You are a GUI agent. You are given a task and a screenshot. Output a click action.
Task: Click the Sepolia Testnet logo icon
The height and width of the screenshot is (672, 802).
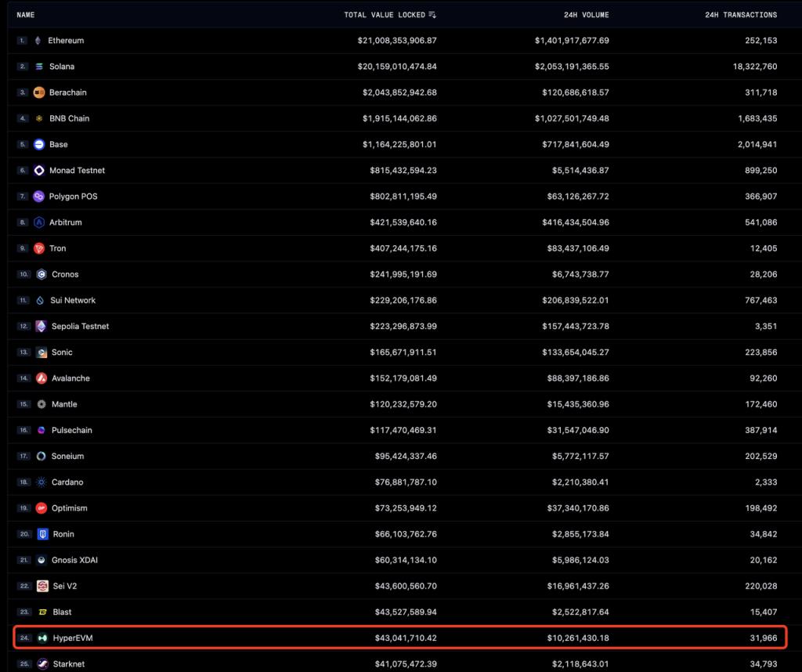pyautogui.click(x=42, y=327)
